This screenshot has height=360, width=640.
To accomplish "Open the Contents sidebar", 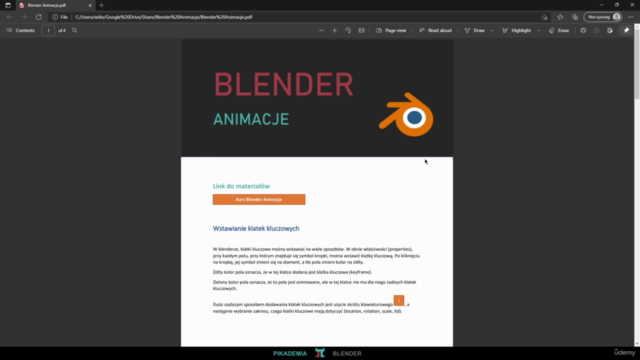I will coord(20,31).
